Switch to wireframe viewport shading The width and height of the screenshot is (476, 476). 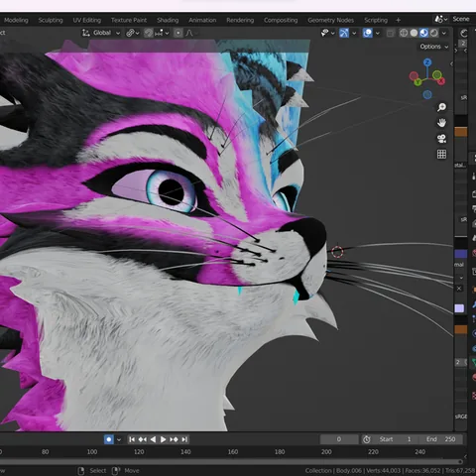point(404,33)
